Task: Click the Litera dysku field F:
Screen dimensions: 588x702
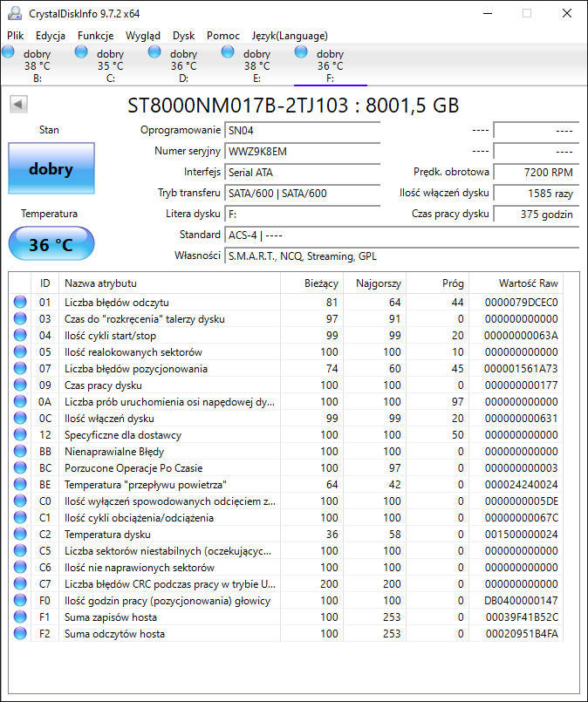Action: coord(302,214)
